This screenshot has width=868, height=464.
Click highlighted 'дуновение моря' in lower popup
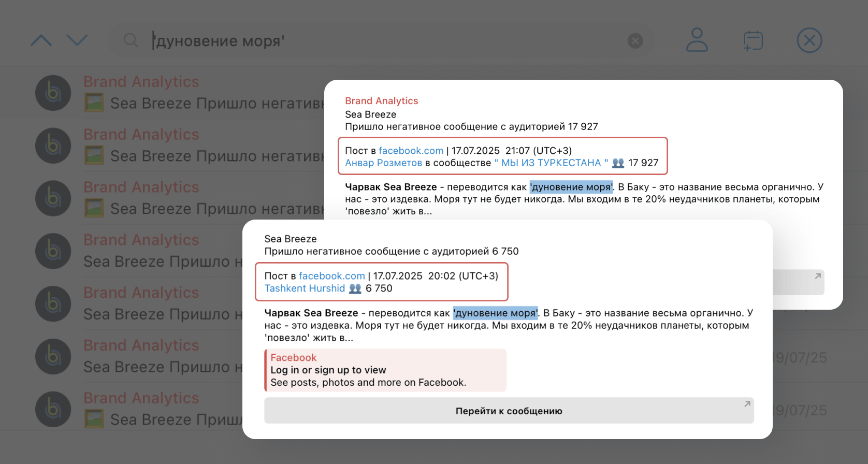[x=496, y=313]
